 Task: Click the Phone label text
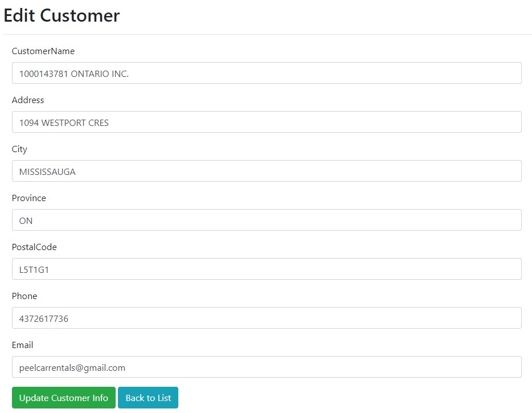24,296
